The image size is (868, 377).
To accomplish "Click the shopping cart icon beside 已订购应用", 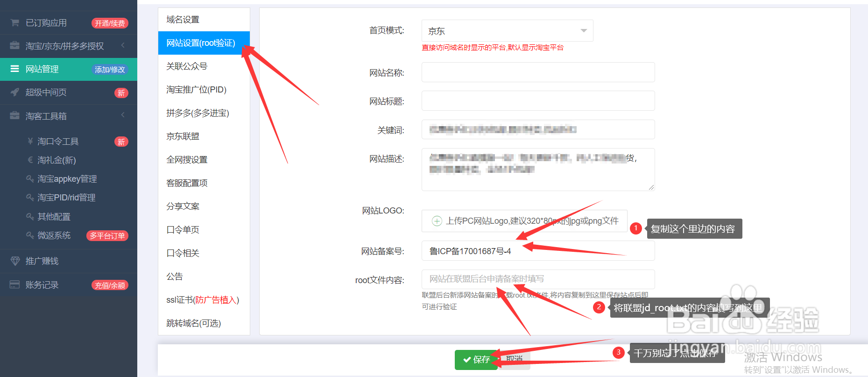I will (15, 23).
